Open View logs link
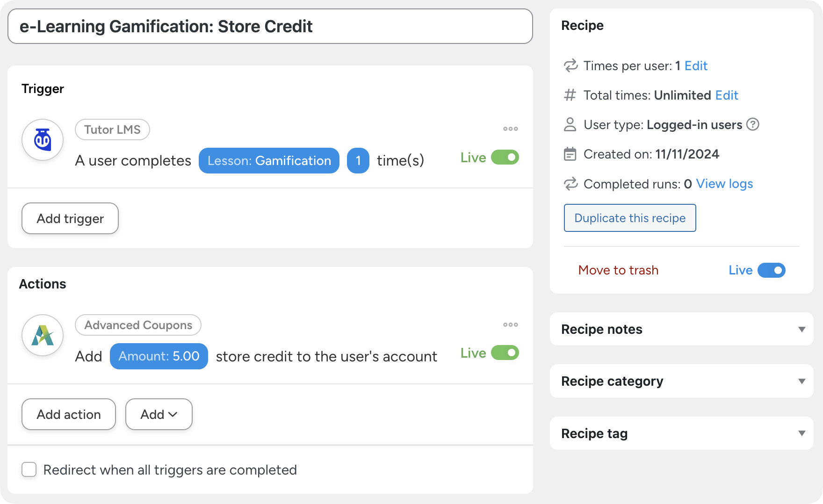823x504 pixels. pyautogui.click(x=724, y=184)
